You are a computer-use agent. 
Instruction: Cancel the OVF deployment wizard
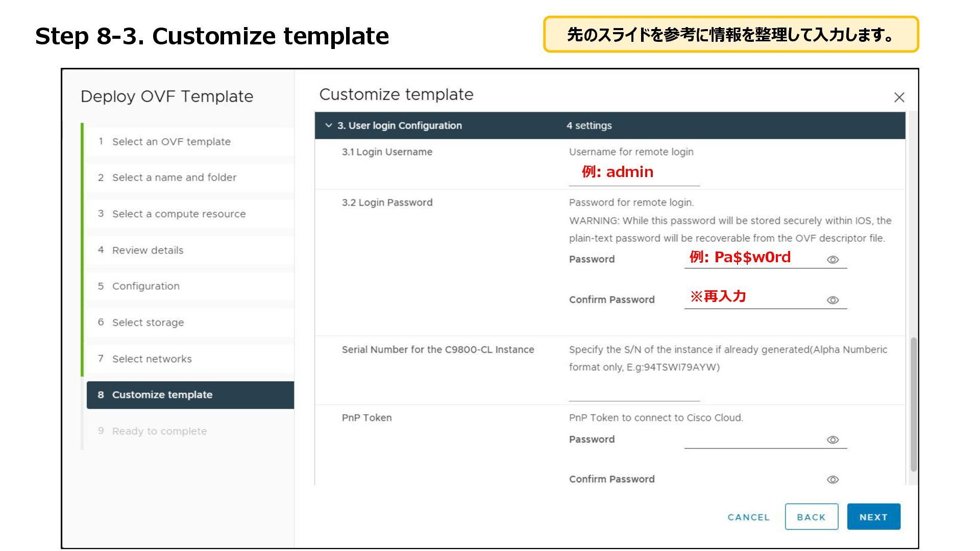748,517
